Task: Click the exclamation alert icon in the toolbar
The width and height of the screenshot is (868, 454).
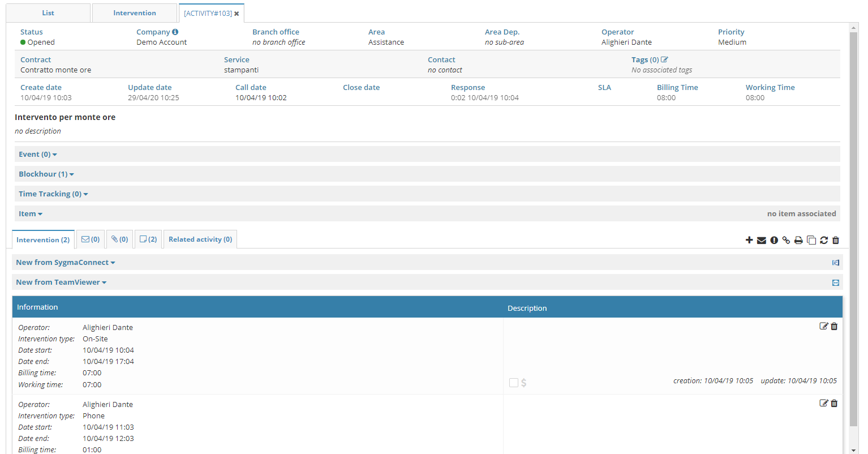Action: coord(774,240)
